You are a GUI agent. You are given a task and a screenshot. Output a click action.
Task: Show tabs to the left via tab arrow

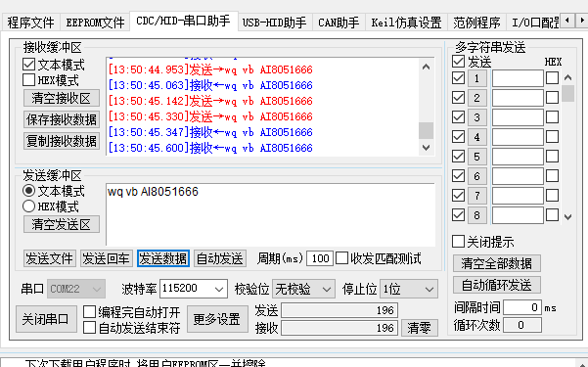point(567,20)
